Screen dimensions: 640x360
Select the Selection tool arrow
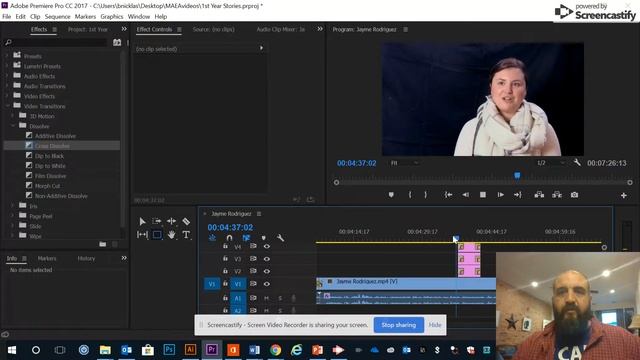pos(142,221)
